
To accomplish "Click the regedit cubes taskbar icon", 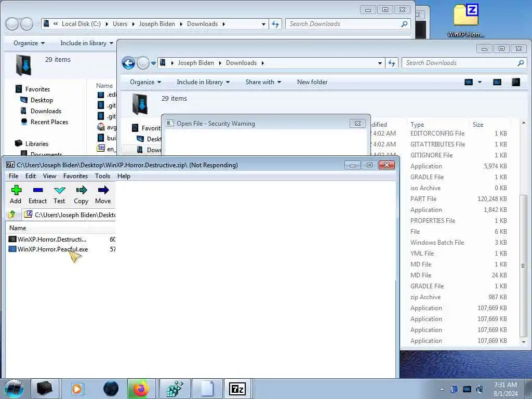I will (175, 389).
